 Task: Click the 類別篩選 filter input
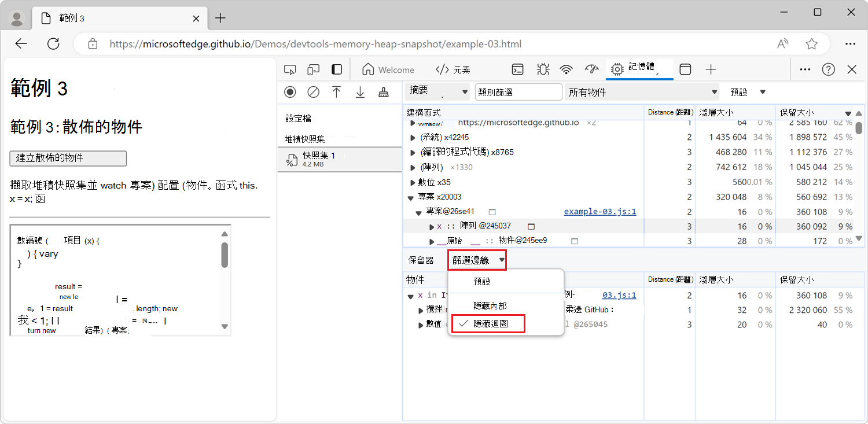click(518, 92)
